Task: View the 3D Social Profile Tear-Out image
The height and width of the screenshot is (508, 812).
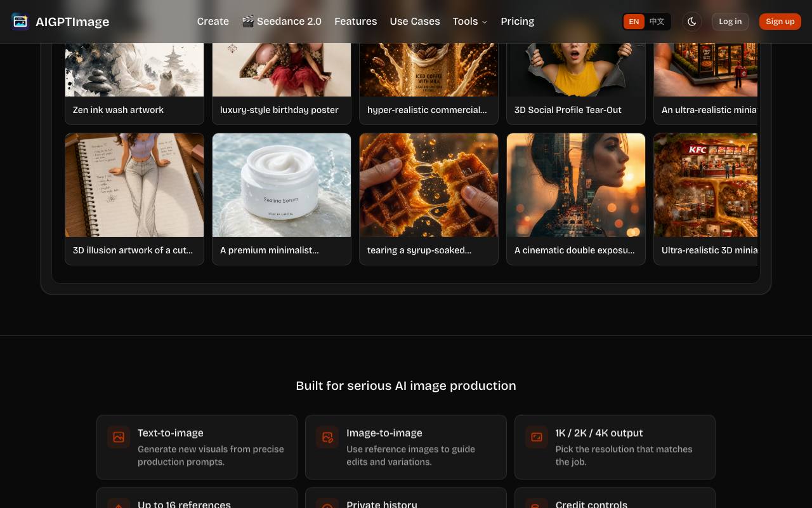Action: click(x=576, y=70)
